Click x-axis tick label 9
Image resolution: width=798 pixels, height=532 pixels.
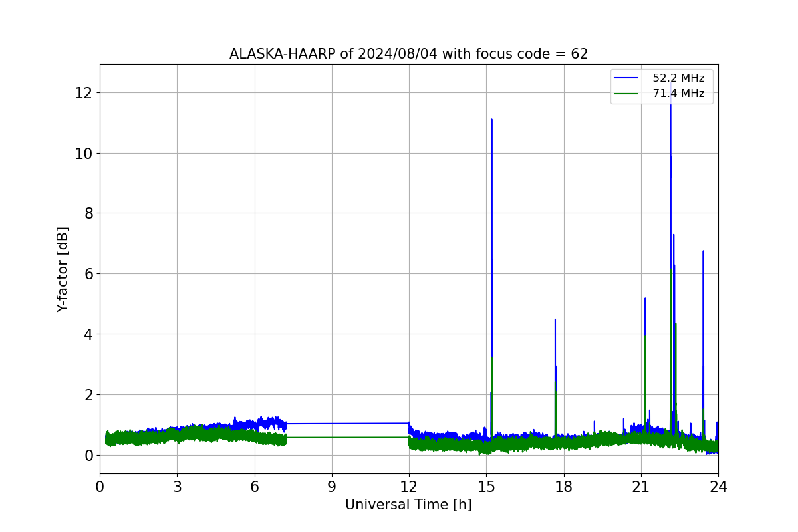[332, 487]
